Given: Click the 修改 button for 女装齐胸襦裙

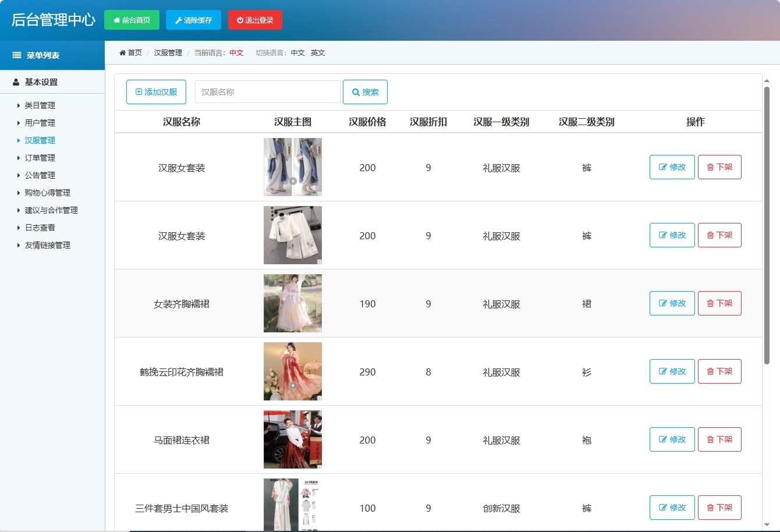Looking at the screenshot, I should click(x=672, y=303).
